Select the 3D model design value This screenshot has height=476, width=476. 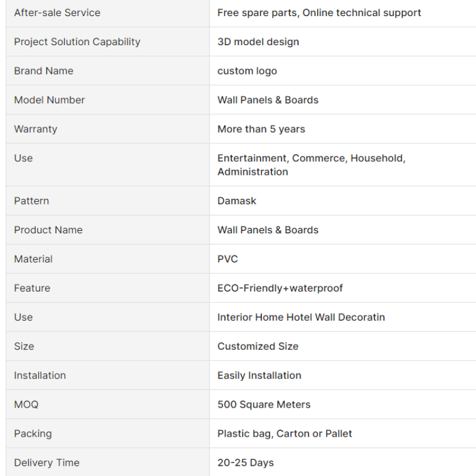(x=258, y=42)
